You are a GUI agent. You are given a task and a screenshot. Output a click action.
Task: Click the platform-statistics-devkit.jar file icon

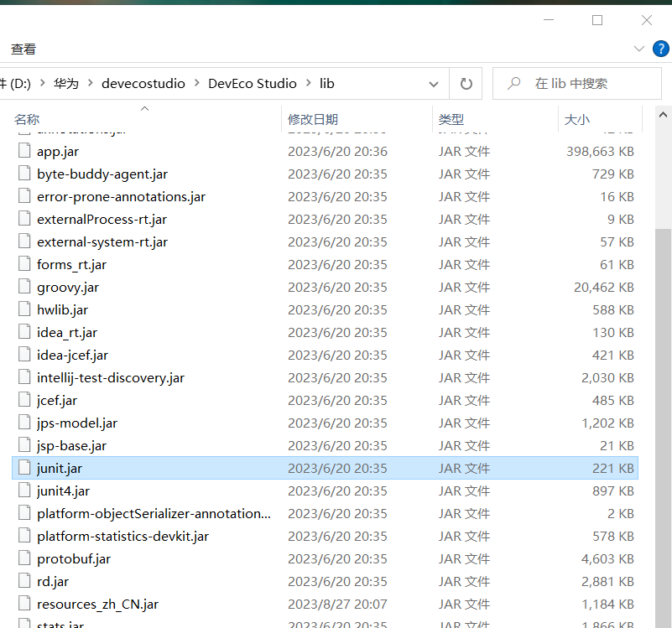coord(24,536)
